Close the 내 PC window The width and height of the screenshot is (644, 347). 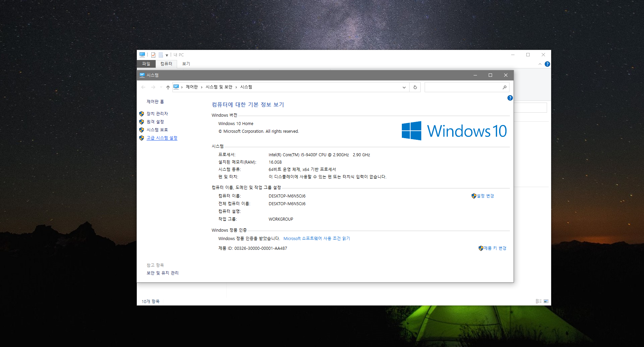coord(543,55)
